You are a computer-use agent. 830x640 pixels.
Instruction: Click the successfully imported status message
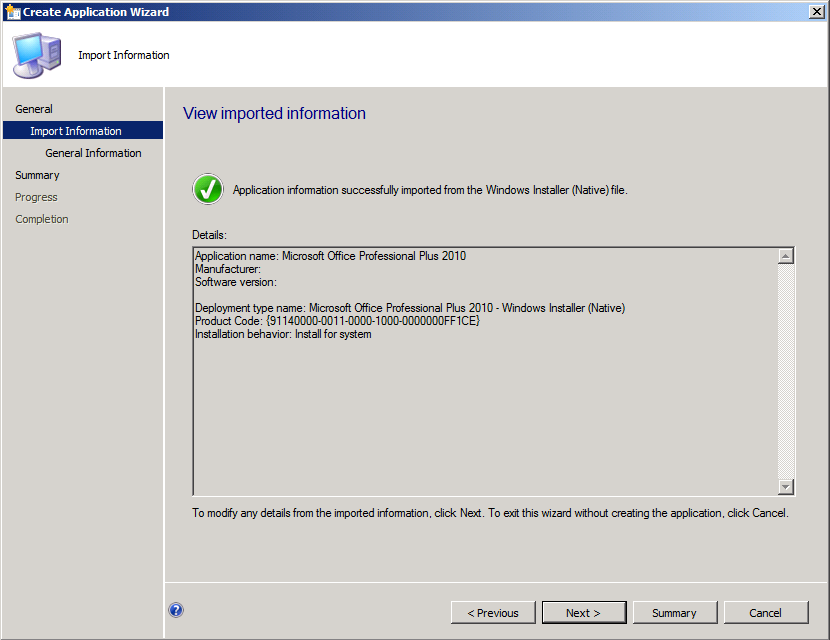click(430, 190)
